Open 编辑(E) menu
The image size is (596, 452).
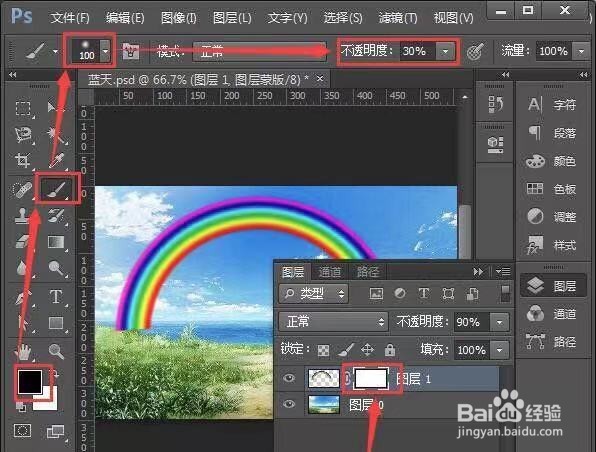click(x=125, y=18)
